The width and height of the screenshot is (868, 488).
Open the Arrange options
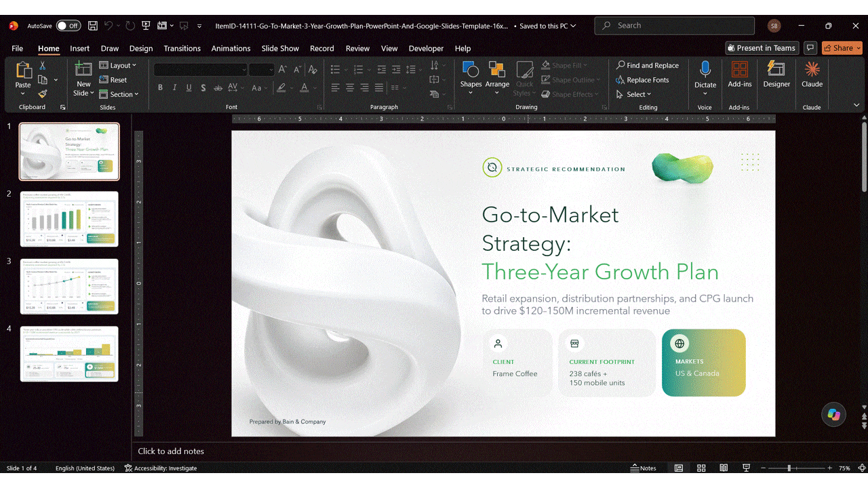click(497, 77)
